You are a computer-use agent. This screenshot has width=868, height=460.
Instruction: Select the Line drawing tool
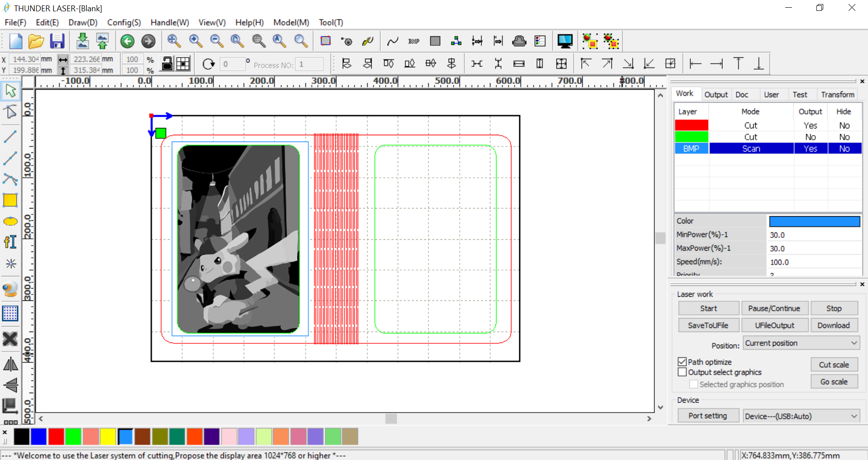click(10, 136)
